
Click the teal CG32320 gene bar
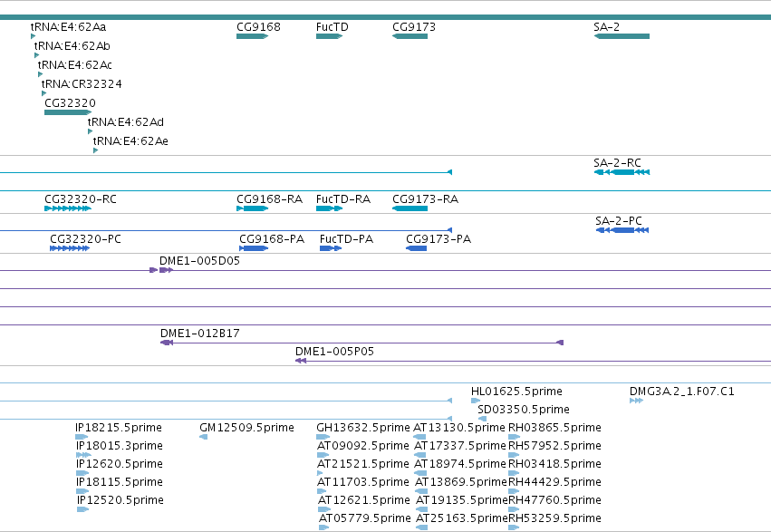[x=68, y=112]
